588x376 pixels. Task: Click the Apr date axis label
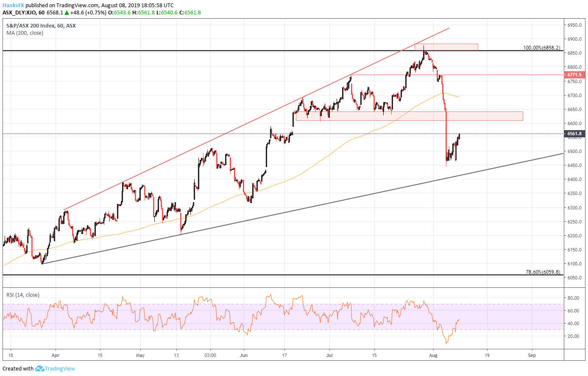click(55, 355)
